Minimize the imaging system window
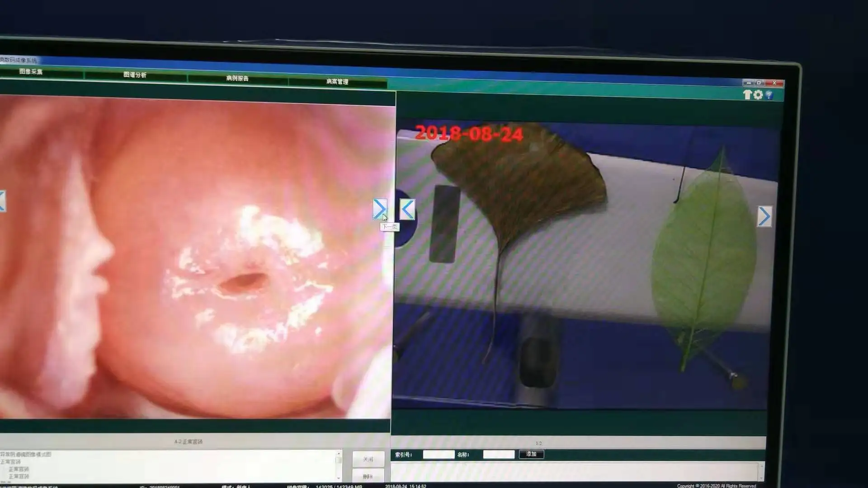This screenshot has width=868, height=488. coord(748,83)
